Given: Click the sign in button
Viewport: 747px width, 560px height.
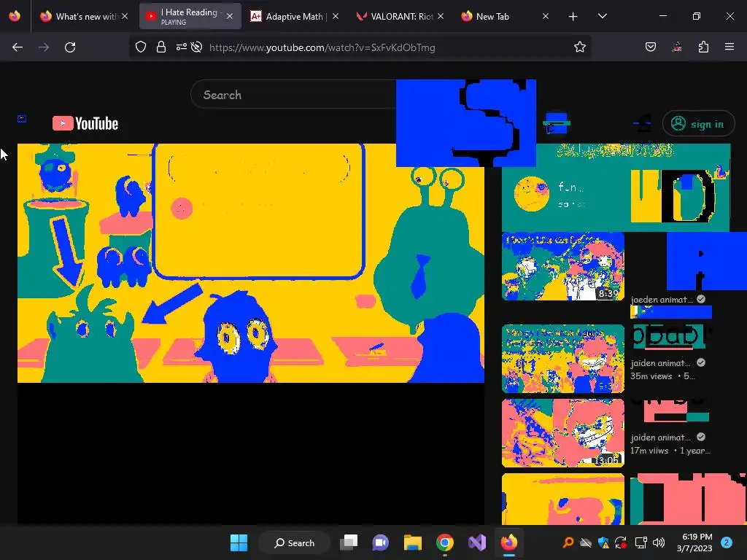Looking at the screenshot, I should (x=698, y=124).
